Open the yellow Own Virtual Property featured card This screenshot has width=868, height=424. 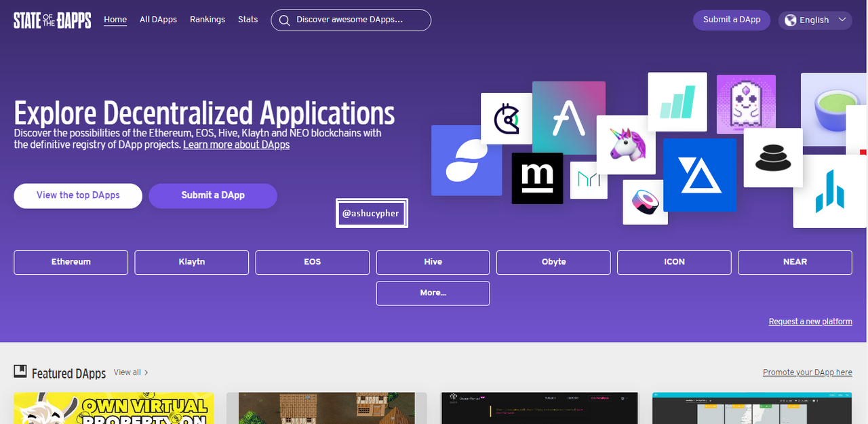coord(114,408)
